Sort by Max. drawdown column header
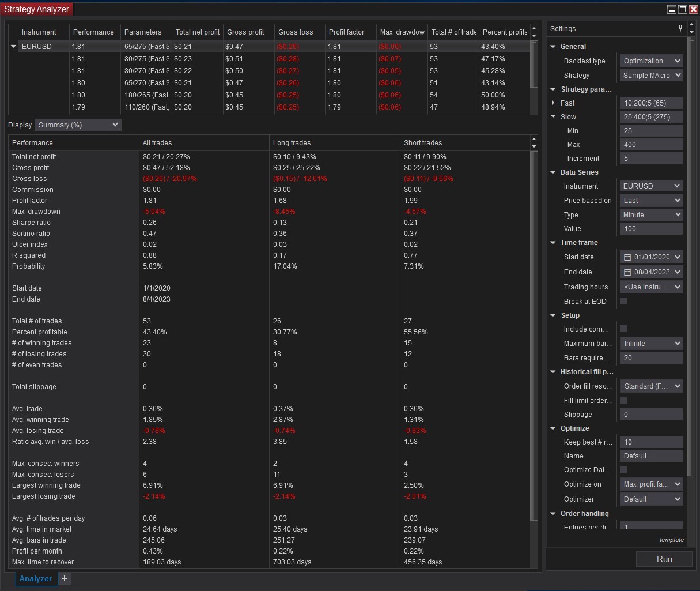 point(402,32)
